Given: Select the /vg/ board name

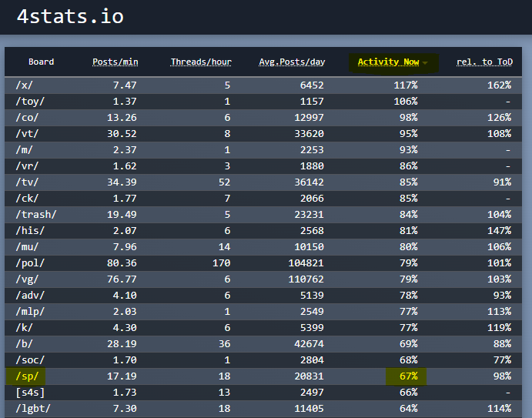Looking at the screenshot, I should point(27,279).
